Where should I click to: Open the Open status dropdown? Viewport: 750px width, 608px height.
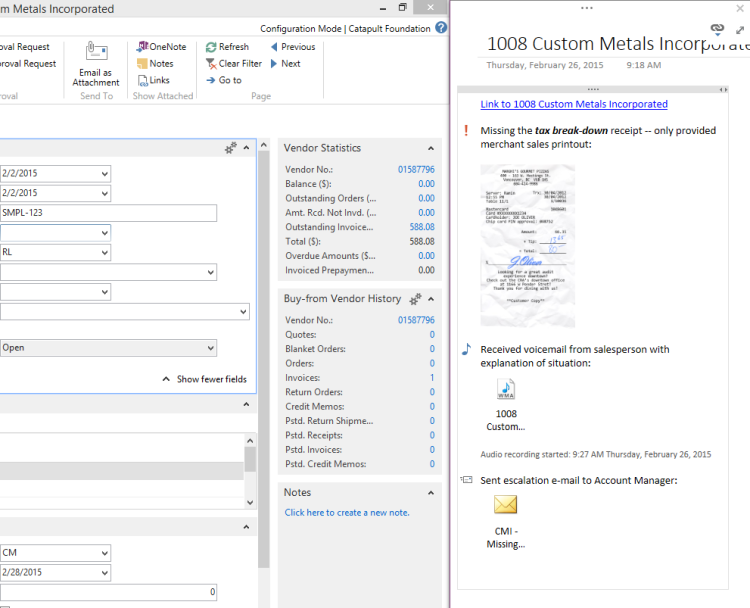210,348
